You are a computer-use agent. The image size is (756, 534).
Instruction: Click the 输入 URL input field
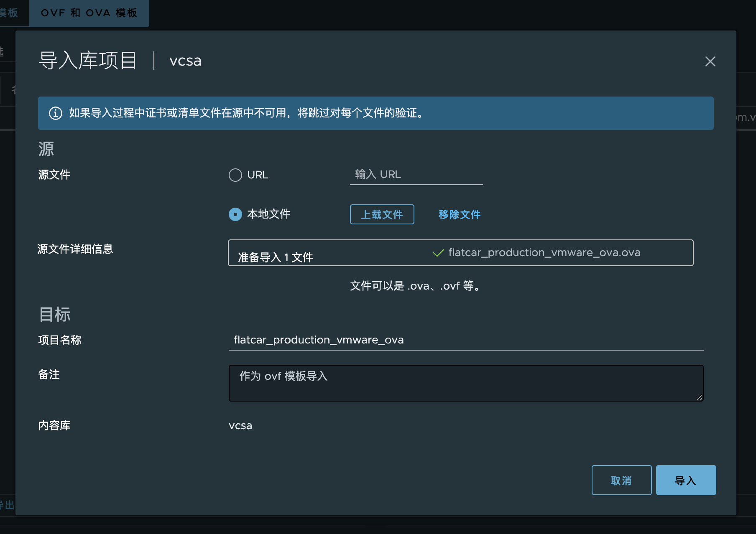pos(416,175)
